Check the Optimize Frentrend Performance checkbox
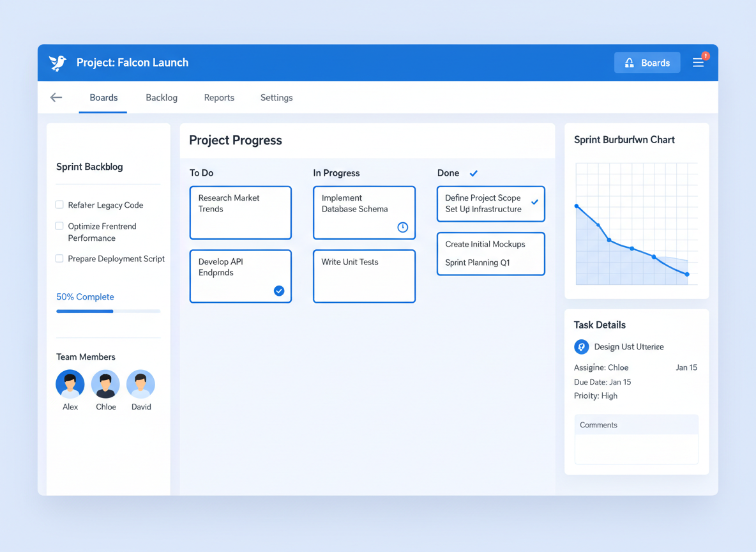 (x=59, y=226)
